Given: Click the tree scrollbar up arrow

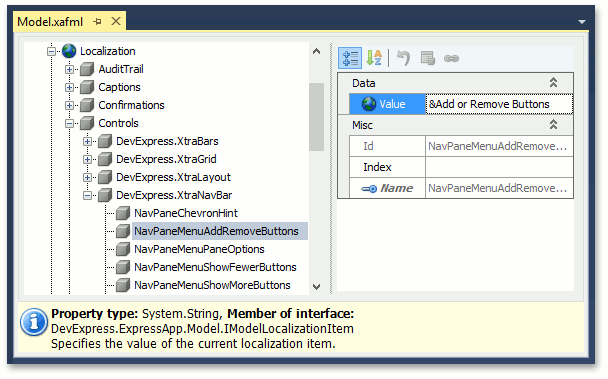Looking at the screenshot, I should (x=316, y=51).
